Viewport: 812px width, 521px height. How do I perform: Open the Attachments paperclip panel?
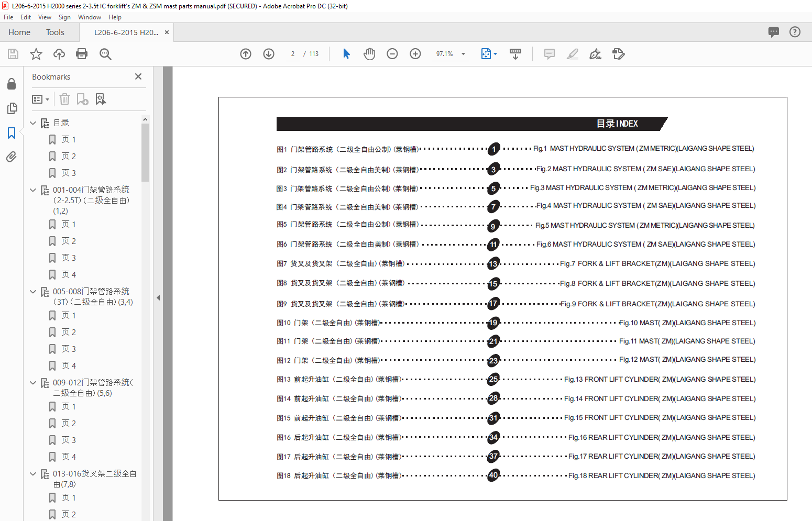[x=12, y=157]
